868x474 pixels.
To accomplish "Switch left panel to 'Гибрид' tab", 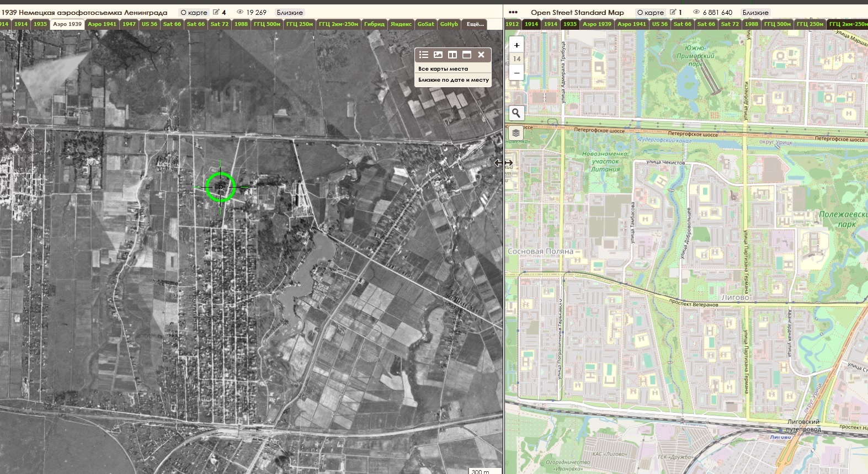I will click(x=374, y=24).
